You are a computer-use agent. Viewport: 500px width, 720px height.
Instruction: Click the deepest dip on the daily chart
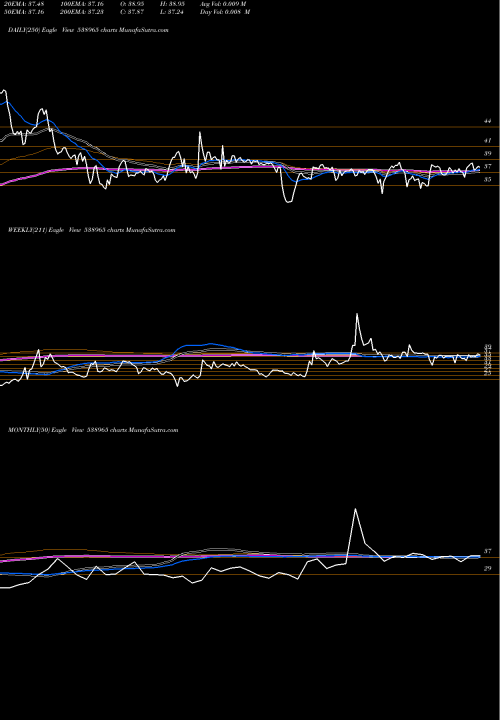tap(289, 201)
